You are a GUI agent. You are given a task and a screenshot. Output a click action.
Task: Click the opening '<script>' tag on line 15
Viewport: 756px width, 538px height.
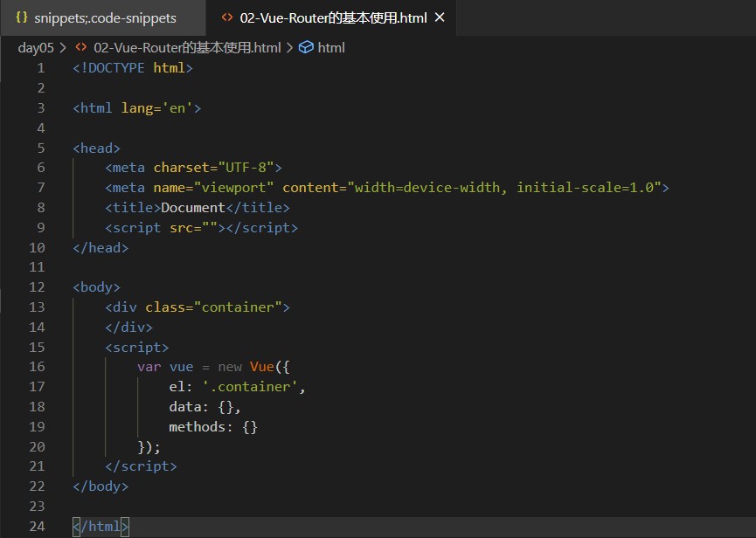(137, 348)
